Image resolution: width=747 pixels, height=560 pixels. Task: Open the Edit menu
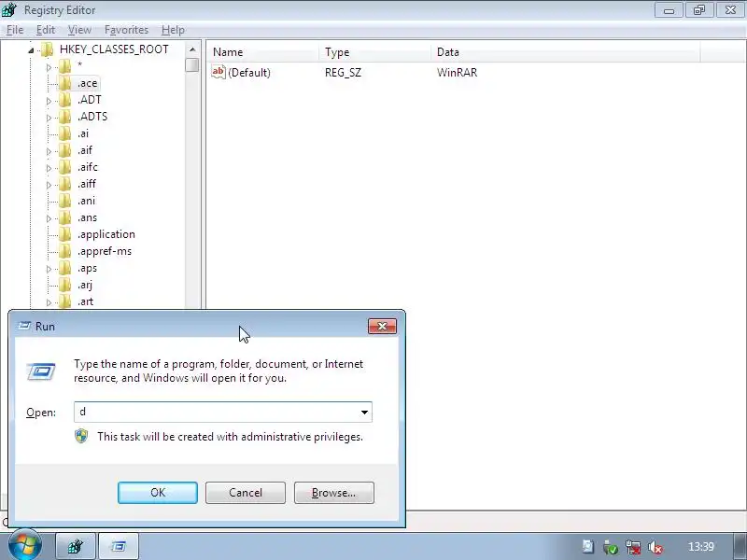[x=46, y=30]
